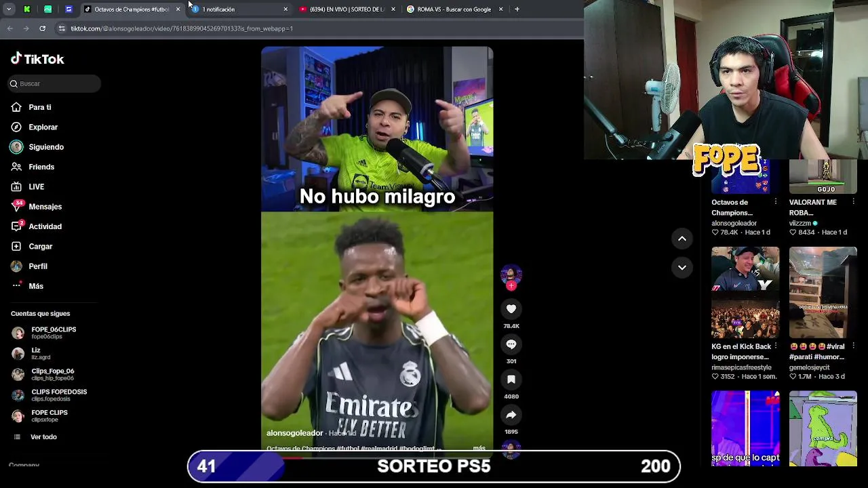This screenshot has height=488, width=868.
Task: Open the video with the green dinosaur thumbnail
Action: 823,428
